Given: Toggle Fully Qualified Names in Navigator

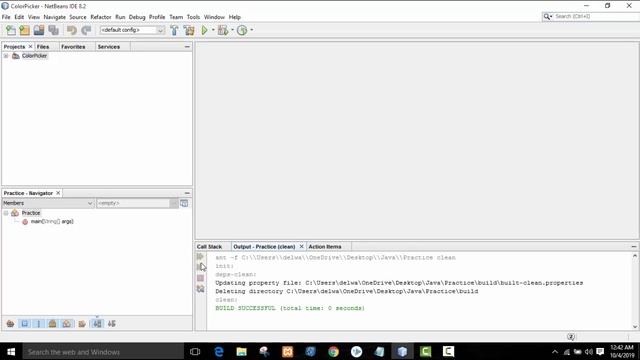Looking at the screenshot, I should pyautogui.click(x=82, y=324).
